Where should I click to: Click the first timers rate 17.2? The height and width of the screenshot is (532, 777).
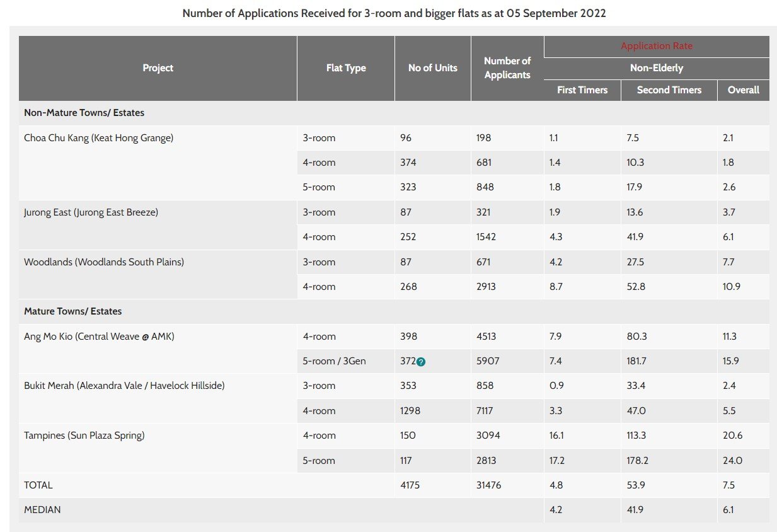click(557, 461)
